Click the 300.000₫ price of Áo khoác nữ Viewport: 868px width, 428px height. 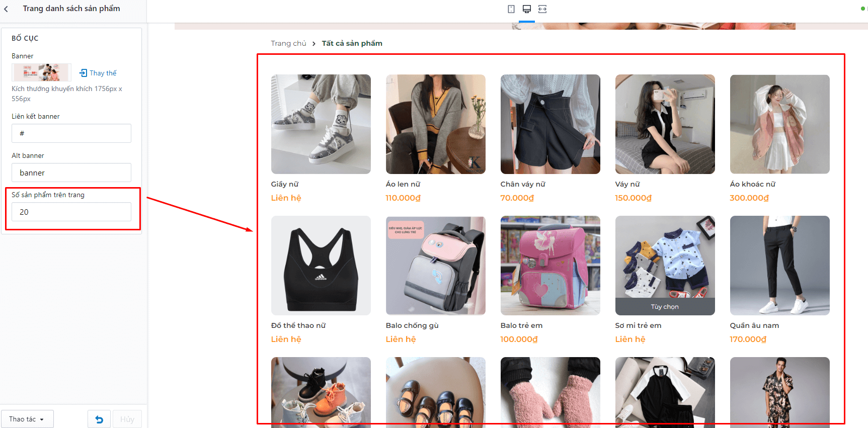[749, 198]
